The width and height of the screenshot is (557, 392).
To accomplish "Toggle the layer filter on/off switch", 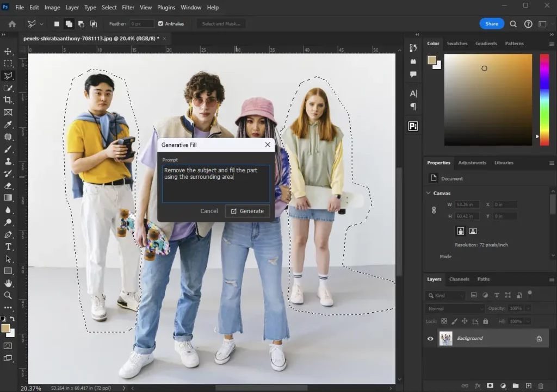I will 530,294.
